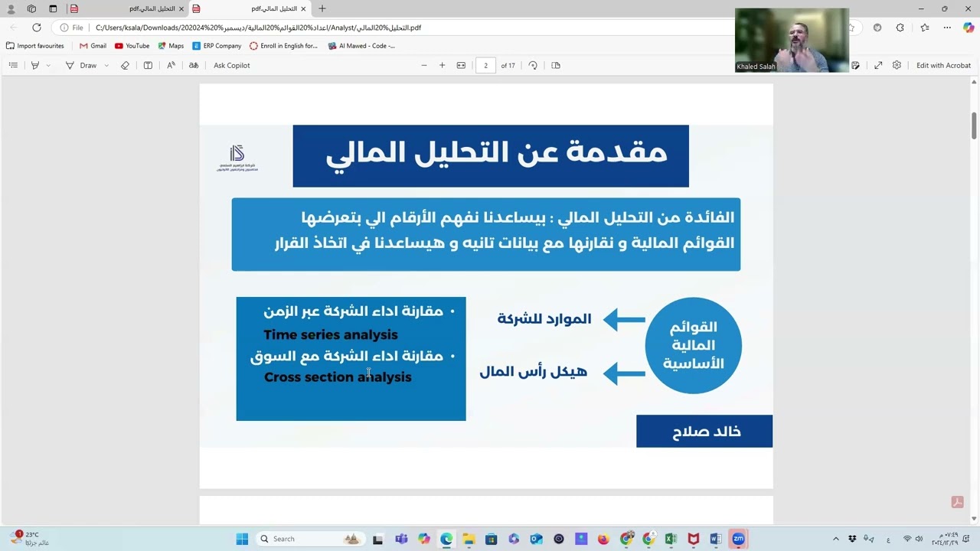Open the highlight color dropdown arrow
This screenshot has width=980, height=551.
coord(48,65)
